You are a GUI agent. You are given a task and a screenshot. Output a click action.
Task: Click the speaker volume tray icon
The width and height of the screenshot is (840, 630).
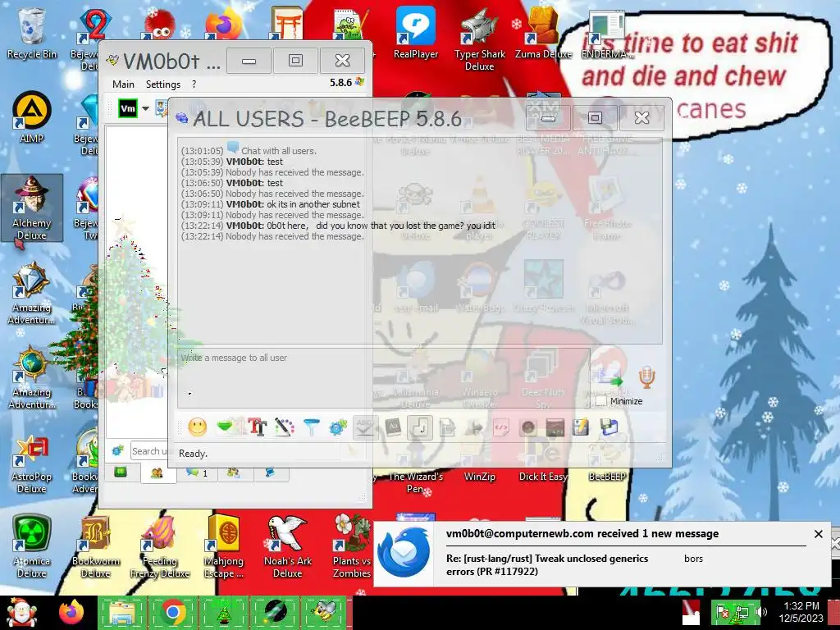[x=760, y=612]
